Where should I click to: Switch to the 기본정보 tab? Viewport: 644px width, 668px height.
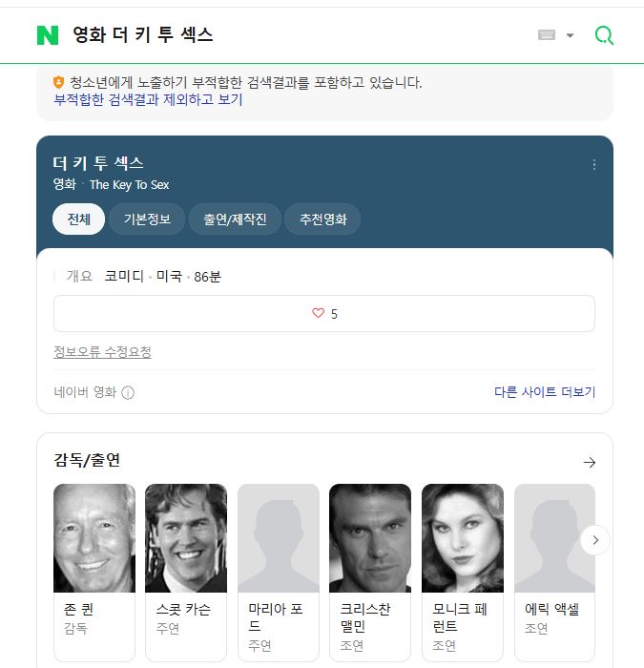(x=147, y=219)
